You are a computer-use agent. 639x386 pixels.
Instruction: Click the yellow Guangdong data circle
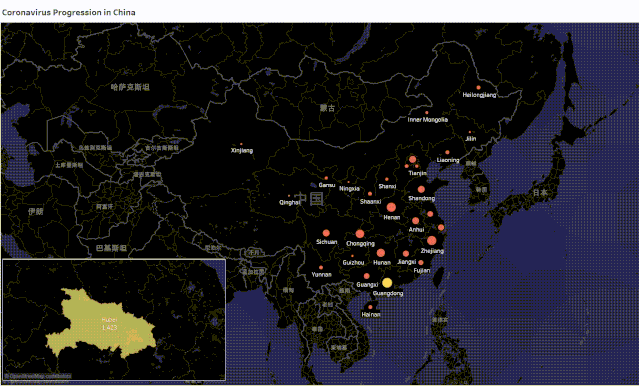click(x=387, y=282)
